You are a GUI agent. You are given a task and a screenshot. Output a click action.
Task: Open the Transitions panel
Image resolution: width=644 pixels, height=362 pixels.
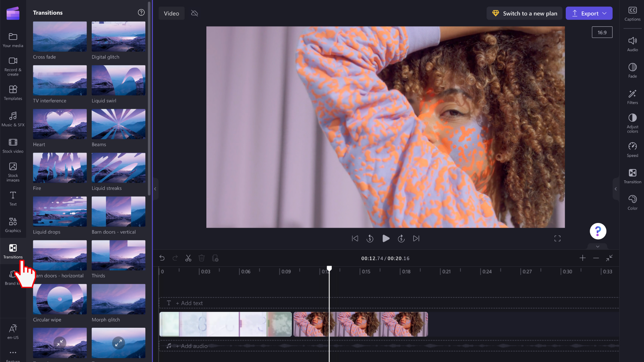[x=13, y=251]
